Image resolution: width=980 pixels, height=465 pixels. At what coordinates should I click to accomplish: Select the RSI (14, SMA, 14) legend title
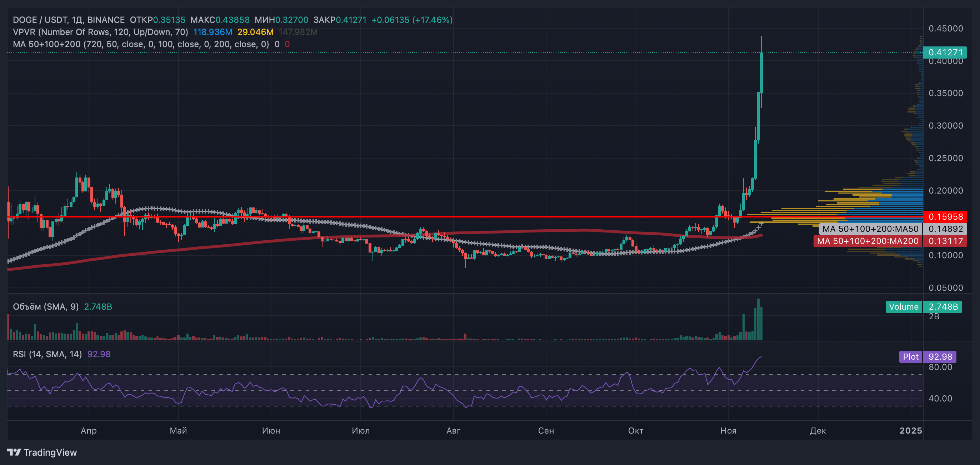[x=47, y=354]
